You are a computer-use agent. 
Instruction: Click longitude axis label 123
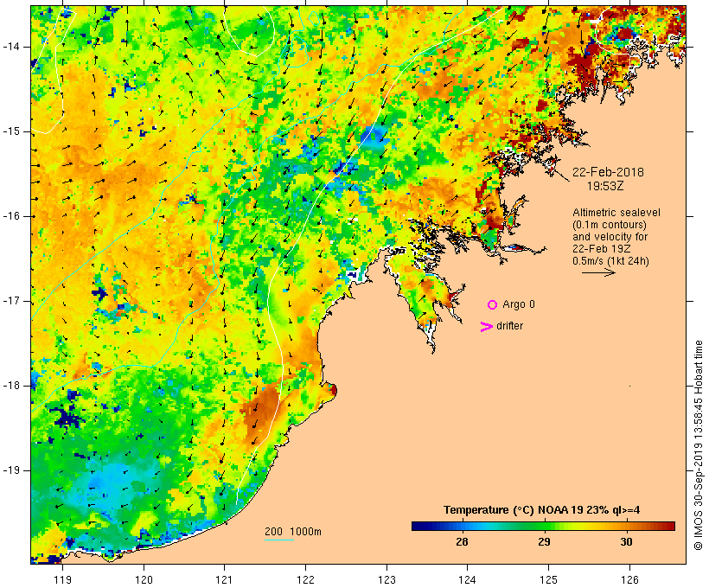pyautogui.click(x=386, y=579)
